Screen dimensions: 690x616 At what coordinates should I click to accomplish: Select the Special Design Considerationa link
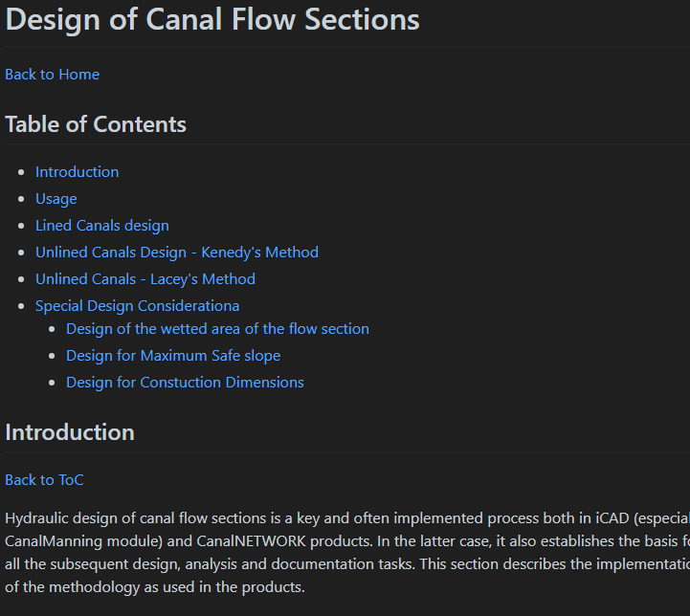coord(137,306)
